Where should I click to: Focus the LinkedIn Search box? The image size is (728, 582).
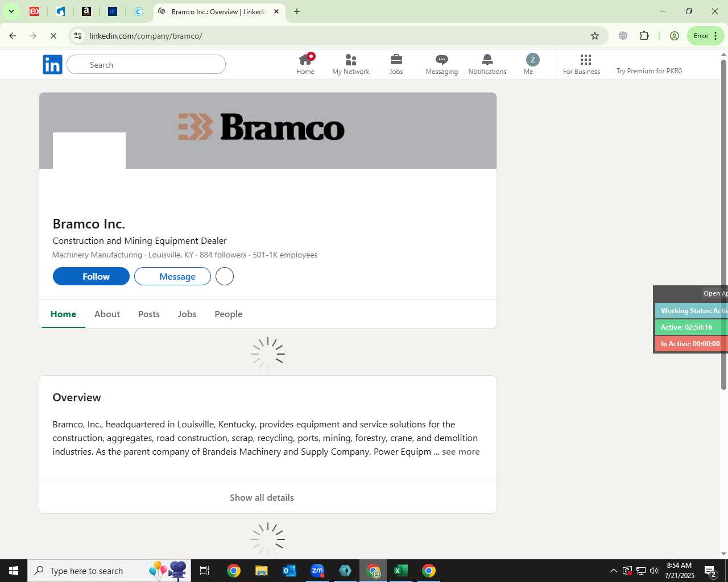(146, 65)
